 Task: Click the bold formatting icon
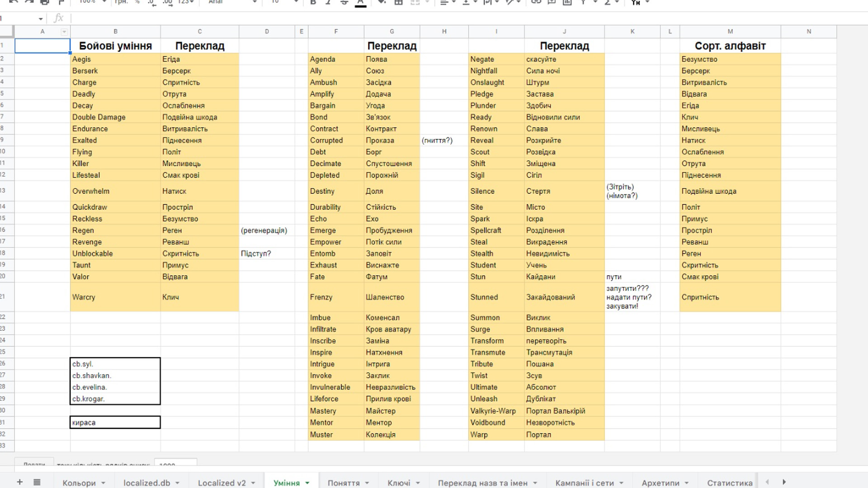click(313, 2)
